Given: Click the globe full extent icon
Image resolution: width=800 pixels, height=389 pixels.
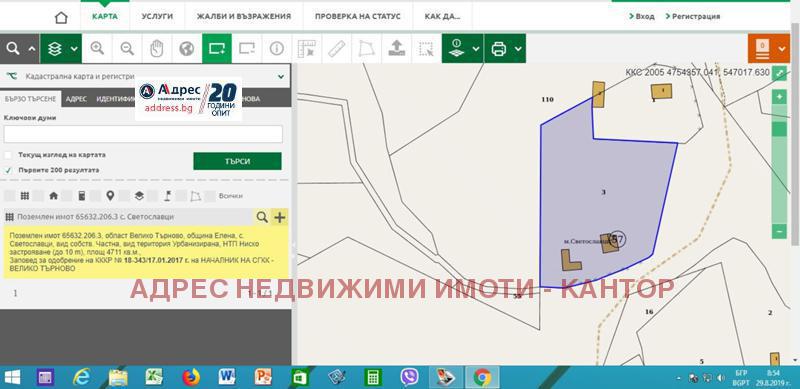Looking at the screenshot, I should 187,48.
